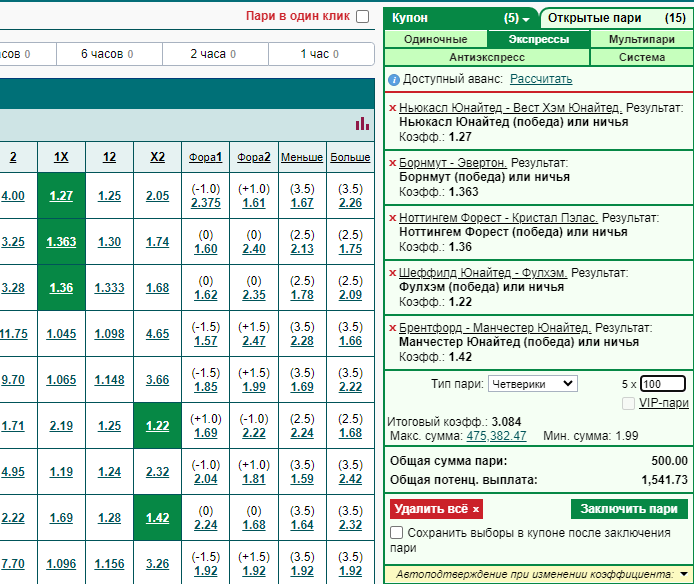This screenshot has width=694, height=584.
Task: Select X2 odds 2.32
Action: 158,472
